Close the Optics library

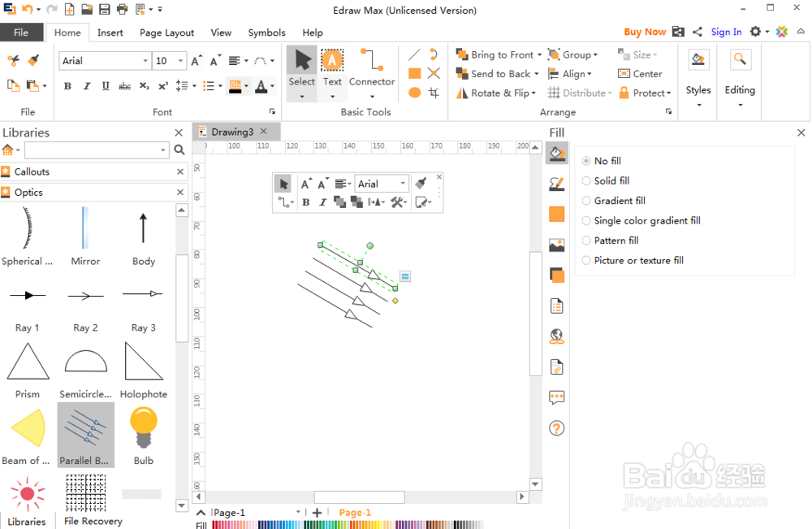(180, 193)
